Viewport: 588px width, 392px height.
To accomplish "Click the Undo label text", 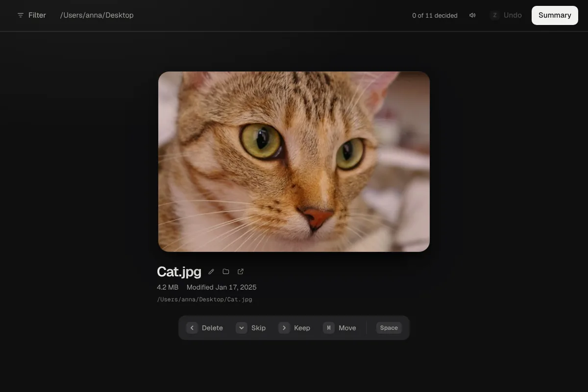I will (513, 15).
